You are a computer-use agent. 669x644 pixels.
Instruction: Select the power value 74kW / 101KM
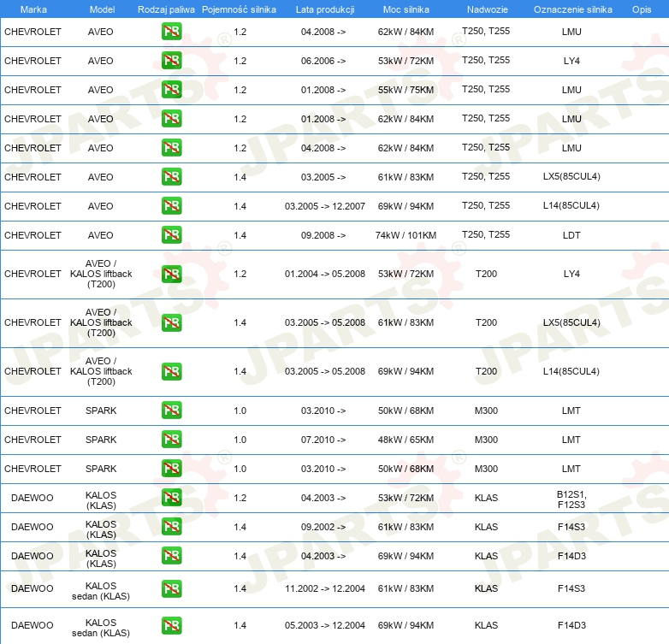[x=406, y=235]
